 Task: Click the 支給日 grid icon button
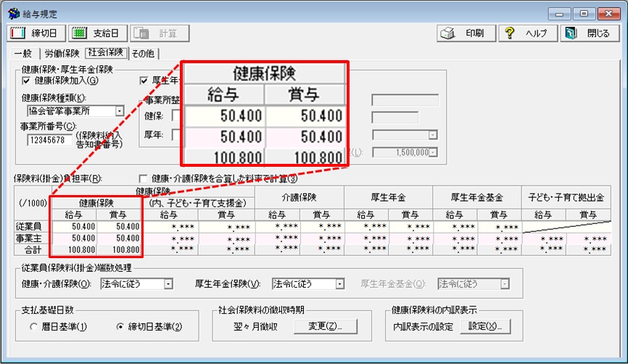click(81, 33)
